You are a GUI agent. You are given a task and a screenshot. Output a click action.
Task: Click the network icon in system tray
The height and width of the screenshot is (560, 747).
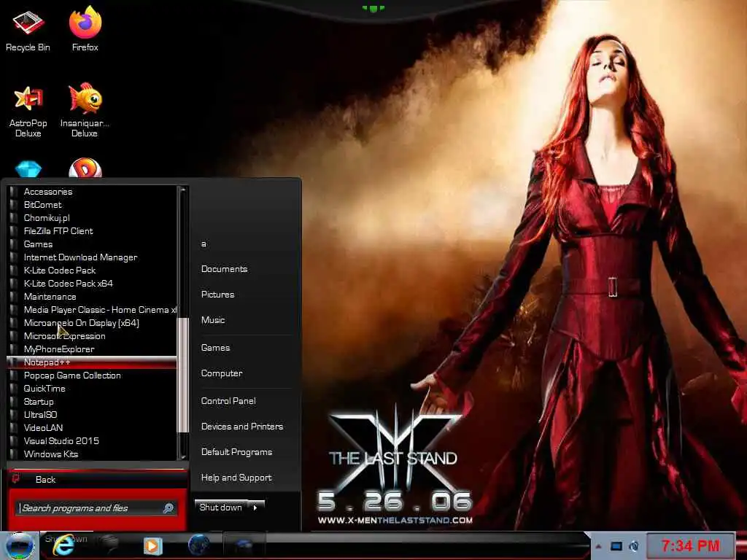point(616,546)
